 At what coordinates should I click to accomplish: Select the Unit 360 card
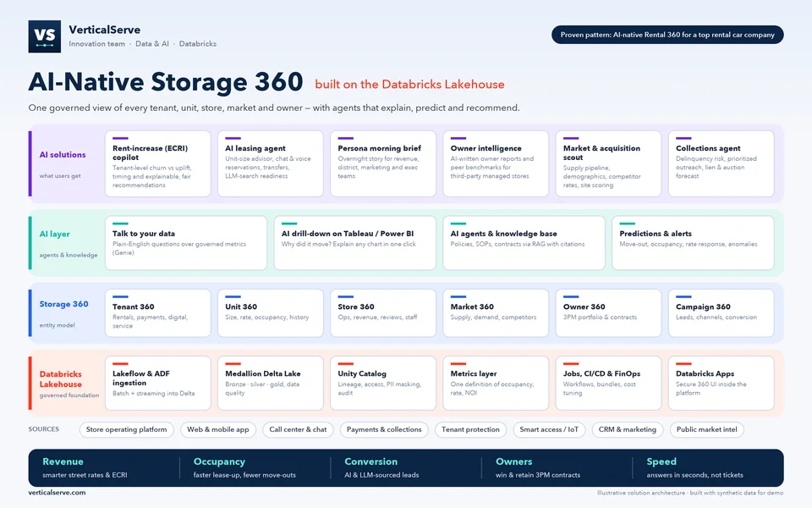(x=271, y=313)
